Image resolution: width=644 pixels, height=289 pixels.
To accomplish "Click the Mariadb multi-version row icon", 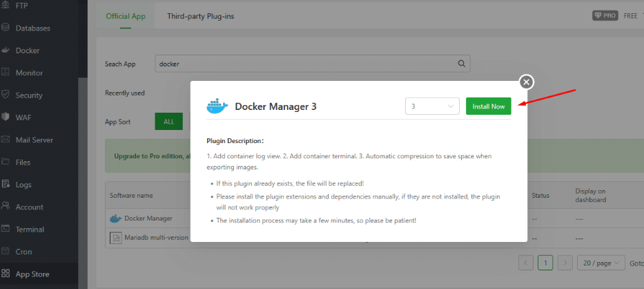I will 116,238.
